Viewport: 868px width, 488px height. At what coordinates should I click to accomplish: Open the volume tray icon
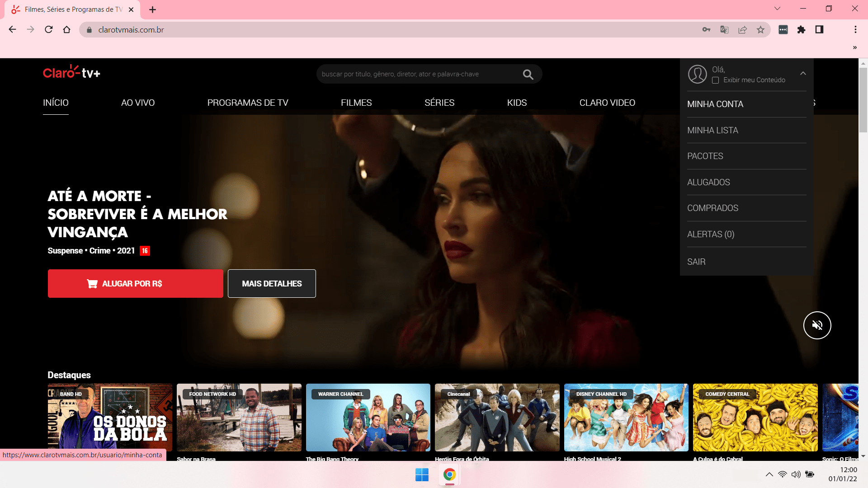coord(796,474)
